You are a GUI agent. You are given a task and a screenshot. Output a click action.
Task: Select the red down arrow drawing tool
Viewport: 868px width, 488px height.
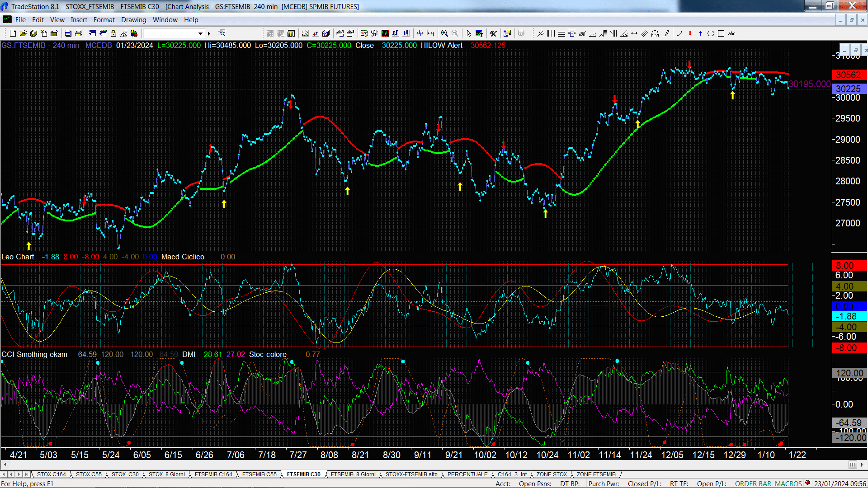point(690,33)
